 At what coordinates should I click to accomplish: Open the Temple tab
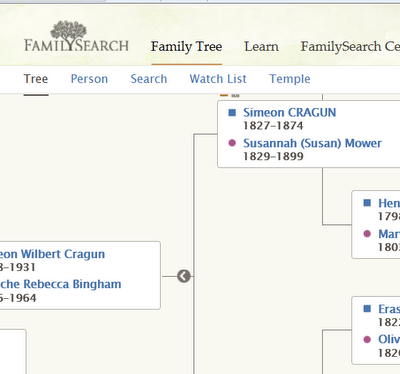tap(290, 79)
